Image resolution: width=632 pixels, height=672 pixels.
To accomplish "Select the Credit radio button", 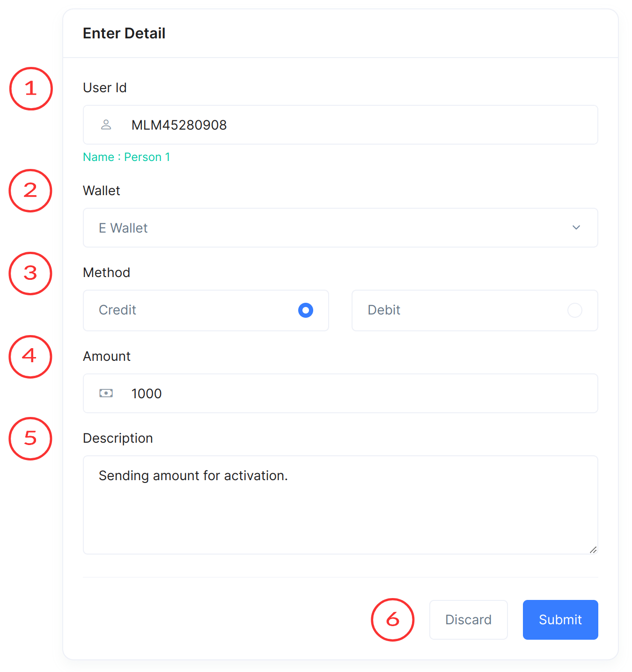I will pos(306,310).
